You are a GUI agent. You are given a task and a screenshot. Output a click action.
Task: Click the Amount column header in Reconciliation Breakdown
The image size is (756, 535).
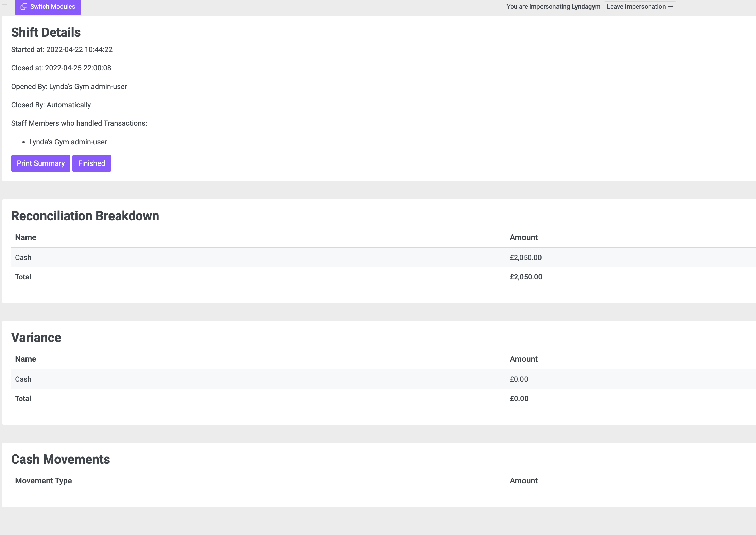[x=523, y=237]
